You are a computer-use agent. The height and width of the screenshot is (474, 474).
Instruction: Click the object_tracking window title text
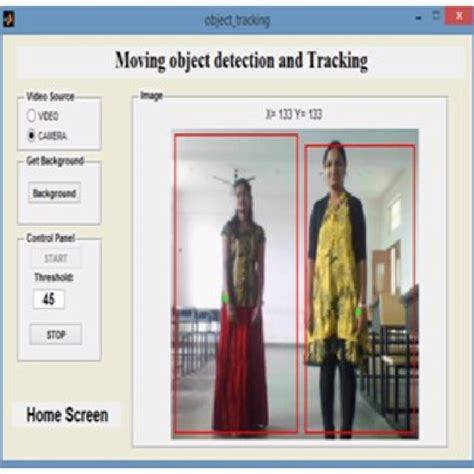click(x=237, y=21)
